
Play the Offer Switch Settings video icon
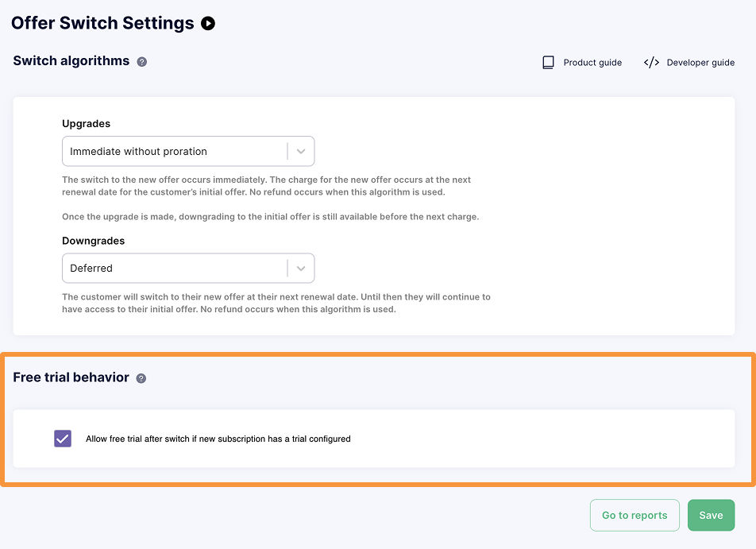pyautogui.click(x=208, y=23)
